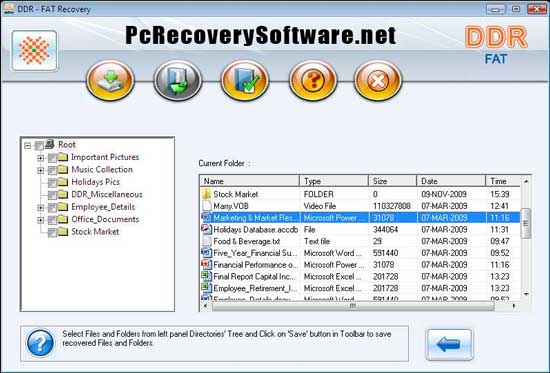Click the horizontal scrollbar thumb in file list

[x=353, y=306]
